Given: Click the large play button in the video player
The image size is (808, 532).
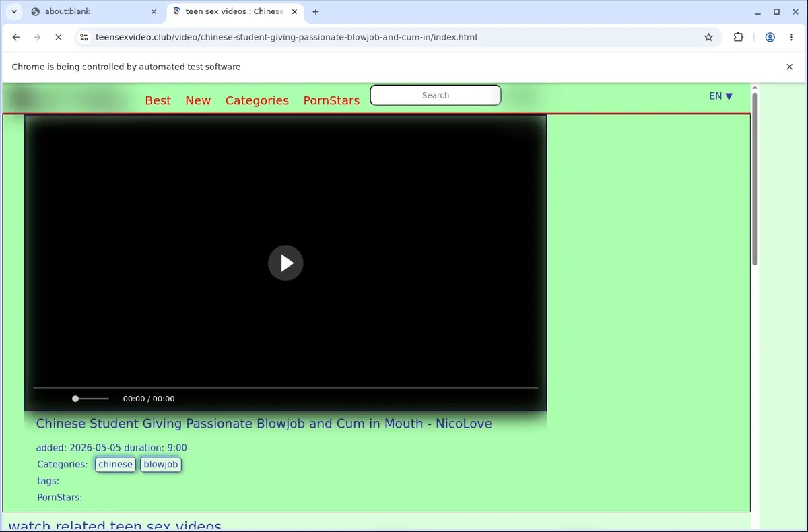Looking at the screenshot, I should [285, 263].
